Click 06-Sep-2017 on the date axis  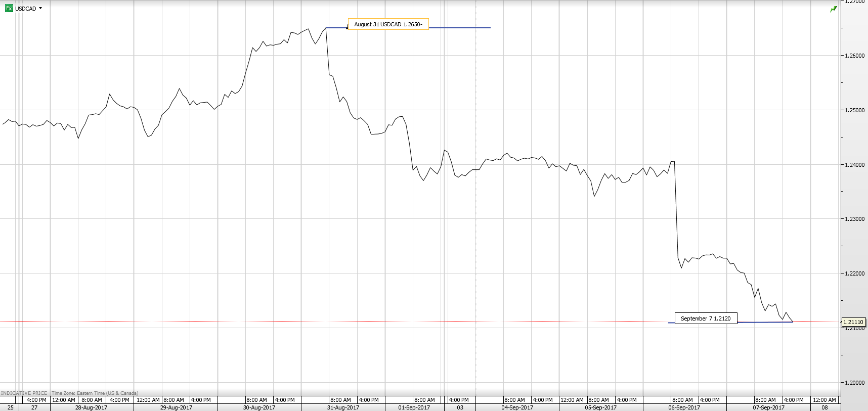point(684,407)
